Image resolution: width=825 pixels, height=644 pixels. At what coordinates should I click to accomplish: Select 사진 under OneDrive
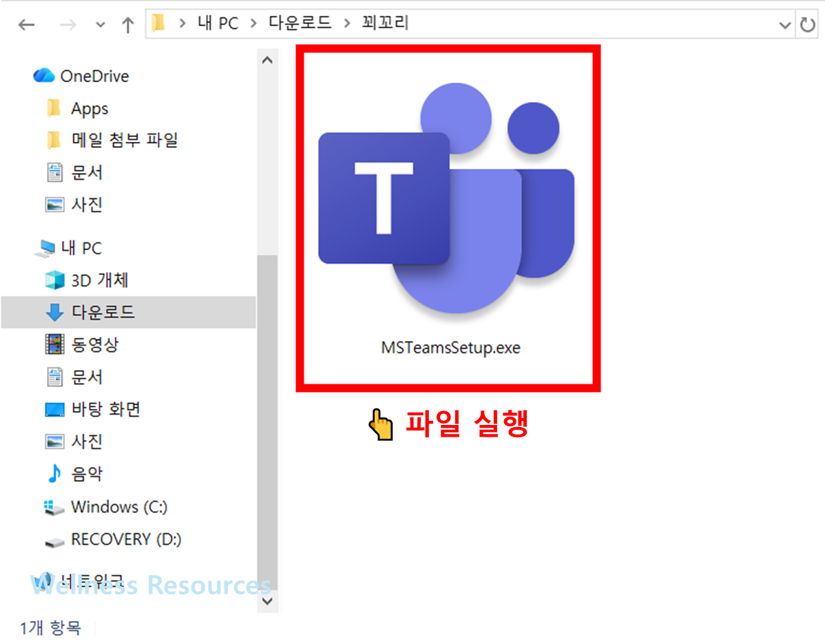tap(87, 205)
